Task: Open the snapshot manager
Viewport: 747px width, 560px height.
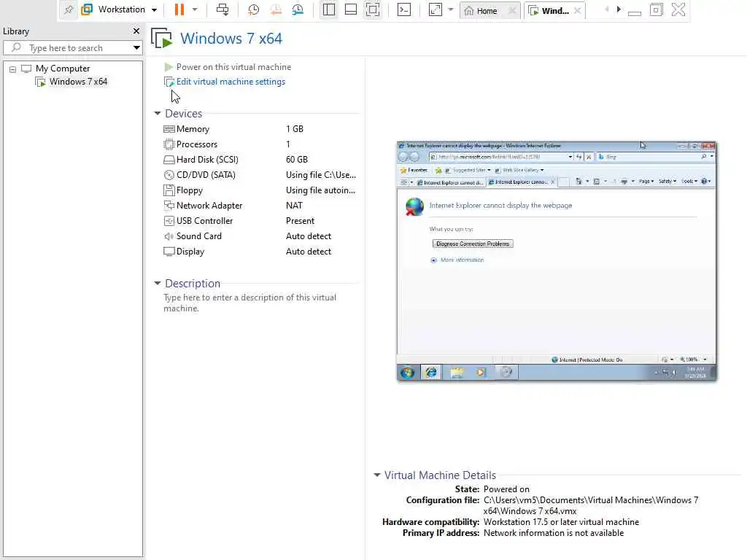Action: 298,9
